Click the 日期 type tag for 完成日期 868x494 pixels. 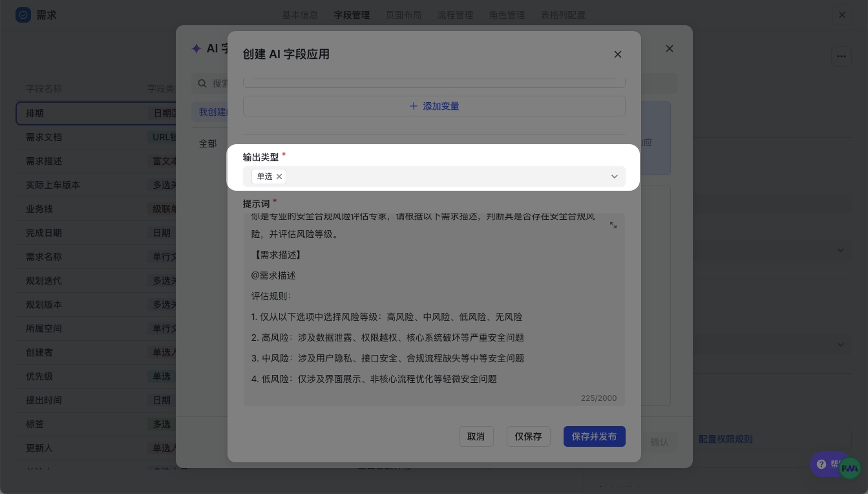(162, 233)
